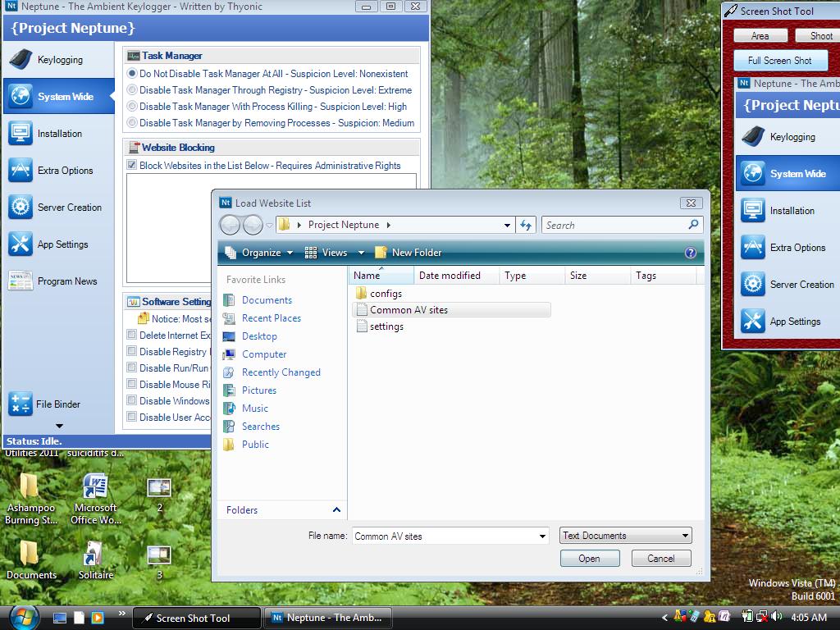This screenshot has width=840, height=630.
Task: Open Documents folder on the desktop
Action: pyautogui.click(x=30, y=561)
